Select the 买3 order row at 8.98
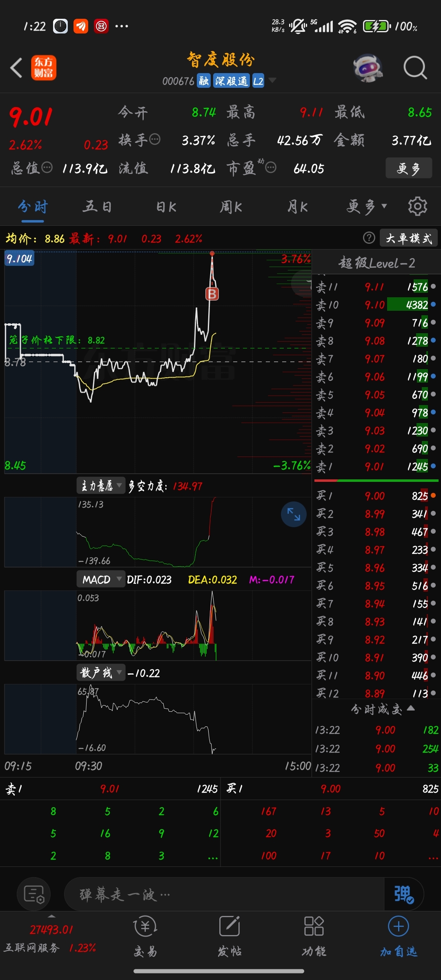Image resolution: width=441 pixels, height=980 pixels. point(376,532)
